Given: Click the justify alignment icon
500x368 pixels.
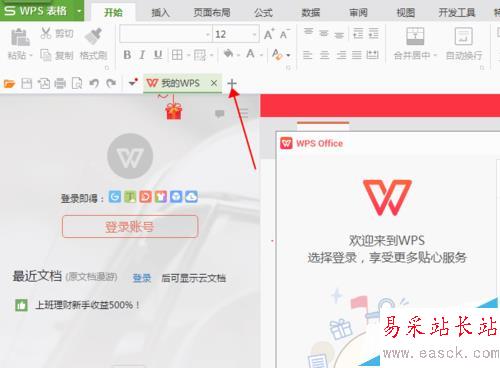Looking at the screenshot, I should [357, 55].
